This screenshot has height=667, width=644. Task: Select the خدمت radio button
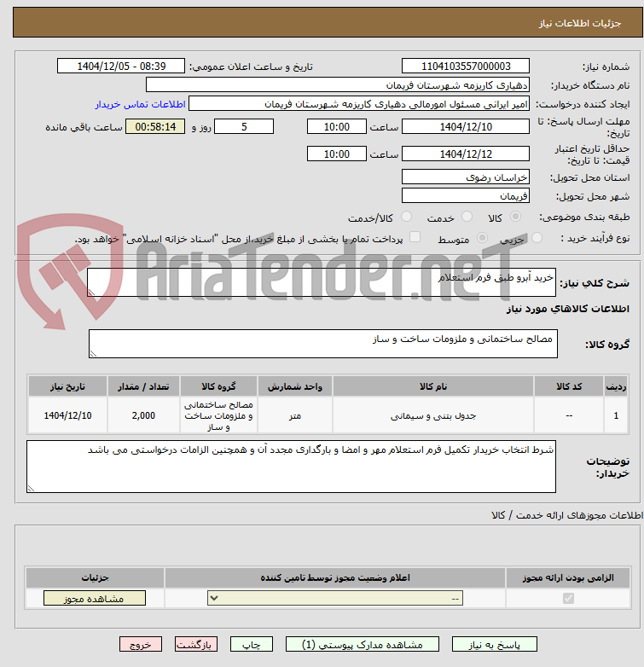467,217
